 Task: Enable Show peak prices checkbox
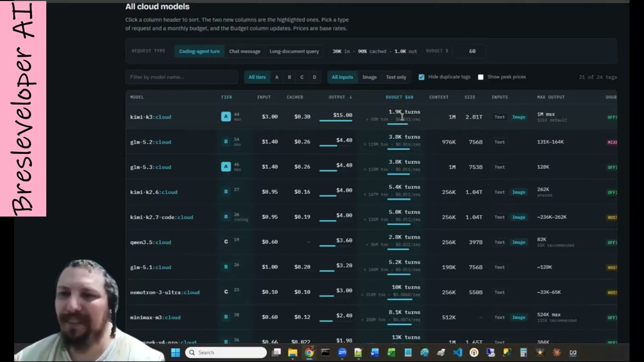coord(480,77)
